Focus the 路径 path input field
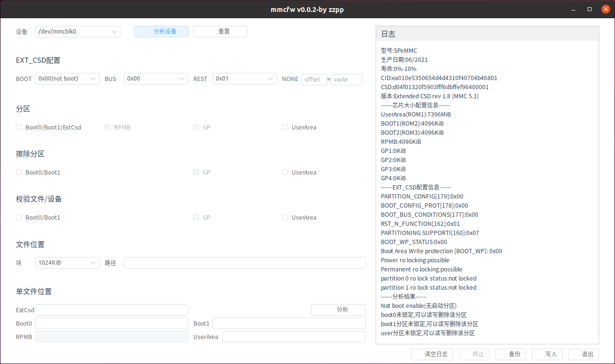The image size is (615, 364). [245, 263]
